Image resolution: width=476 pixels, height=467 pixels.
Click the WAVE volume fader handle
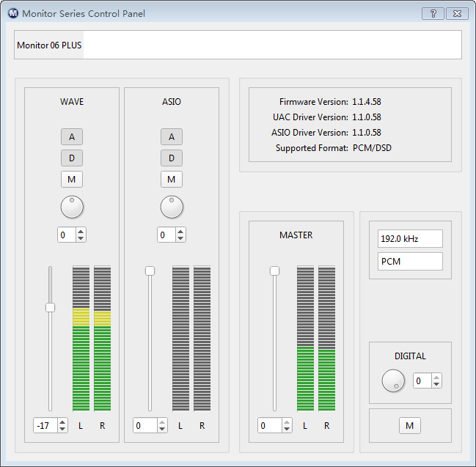[50, 307]
